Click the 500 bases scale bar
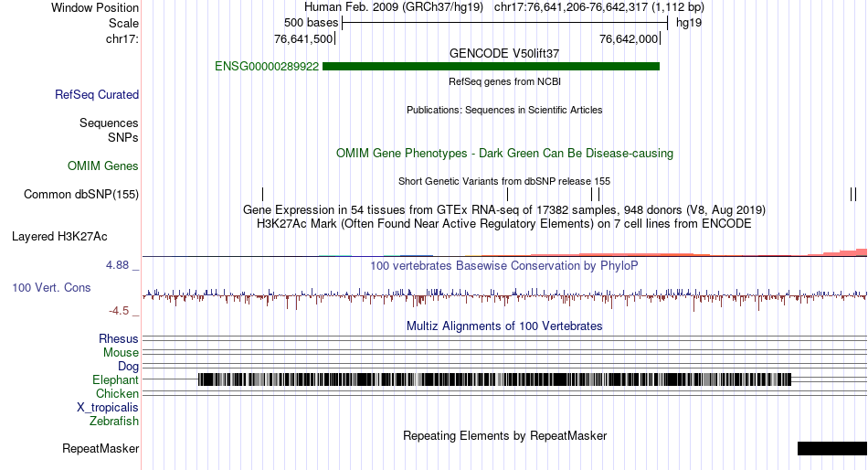Image resolution: width=868 pixels, height=470 pixels. [505, 23]
